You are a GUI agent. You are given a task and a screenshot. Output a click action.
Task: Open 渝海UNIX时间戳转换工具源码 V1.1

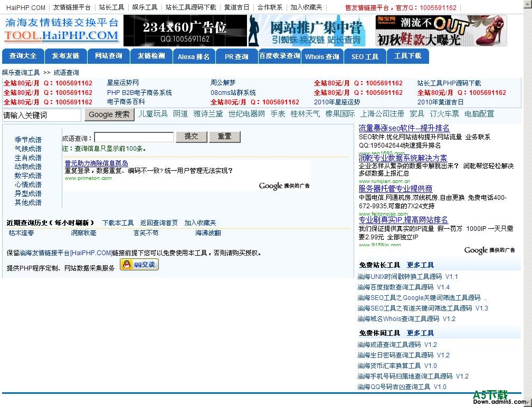tap(408, 277)
